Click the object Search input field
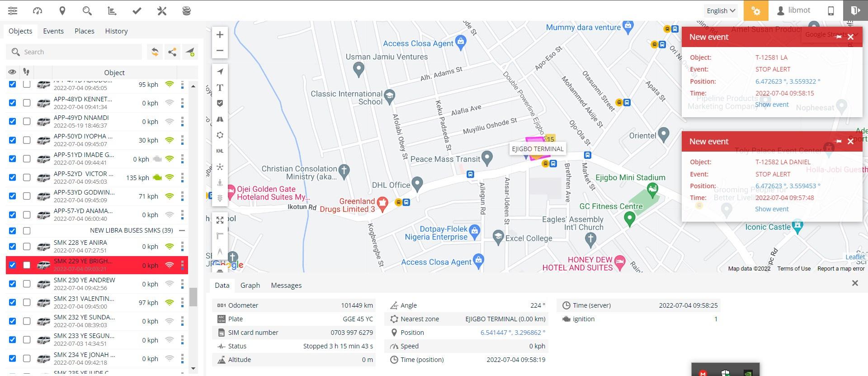The image size is (868, 376). (x=74, y=52)
